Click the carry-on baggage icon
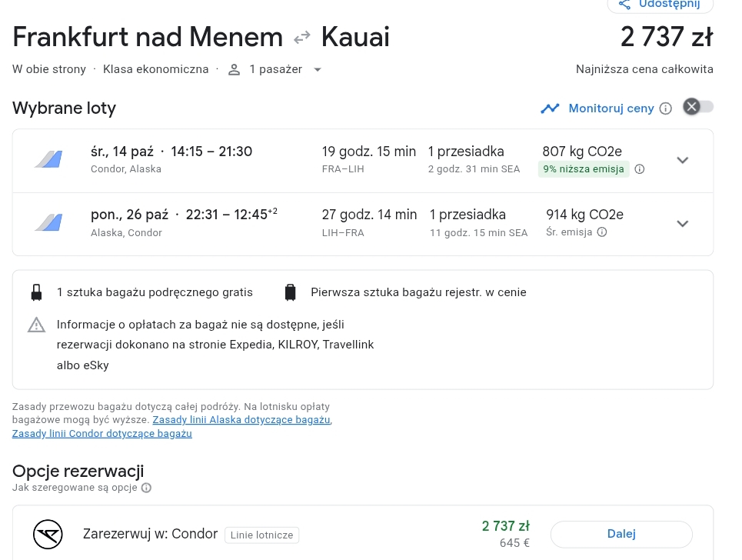 tap(36, 292)
